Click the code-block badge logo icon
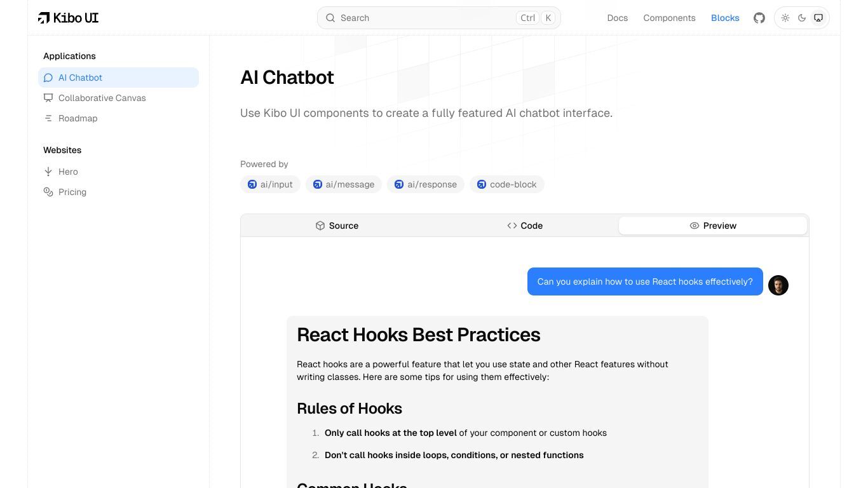This screenshot has height=488, width=868. click(x=482, y=184)
